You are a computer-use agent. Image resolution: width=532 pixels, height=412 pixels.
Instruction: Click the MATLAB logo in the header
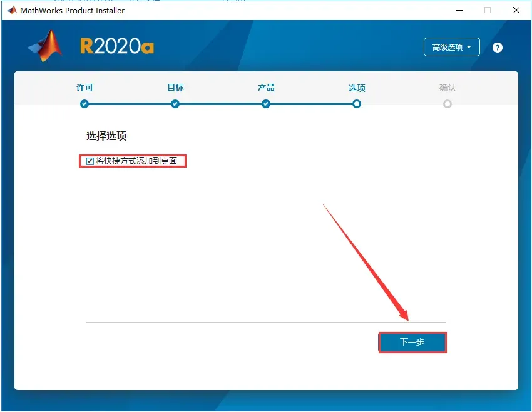point(46,46)
